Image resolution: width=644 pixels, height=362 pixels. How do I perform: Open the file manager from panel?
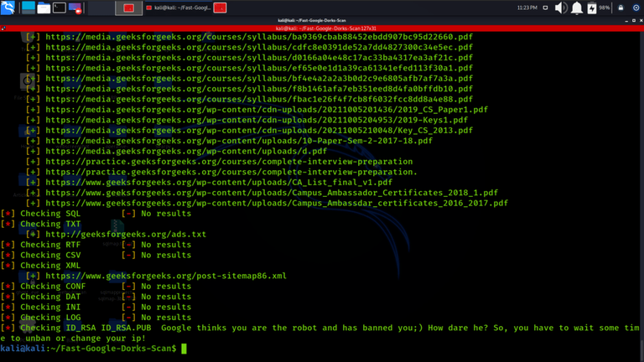(x=44, y=8)
